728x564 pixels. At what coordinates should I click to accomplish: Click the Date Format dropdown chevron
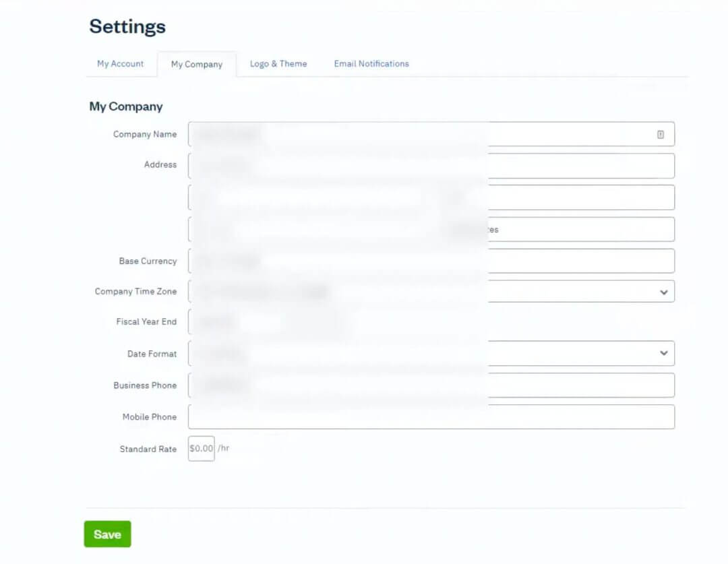664,352
